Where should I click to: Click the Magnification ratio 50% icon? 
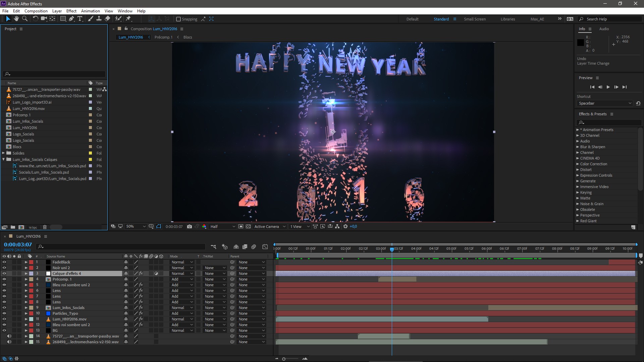(130, 226)
